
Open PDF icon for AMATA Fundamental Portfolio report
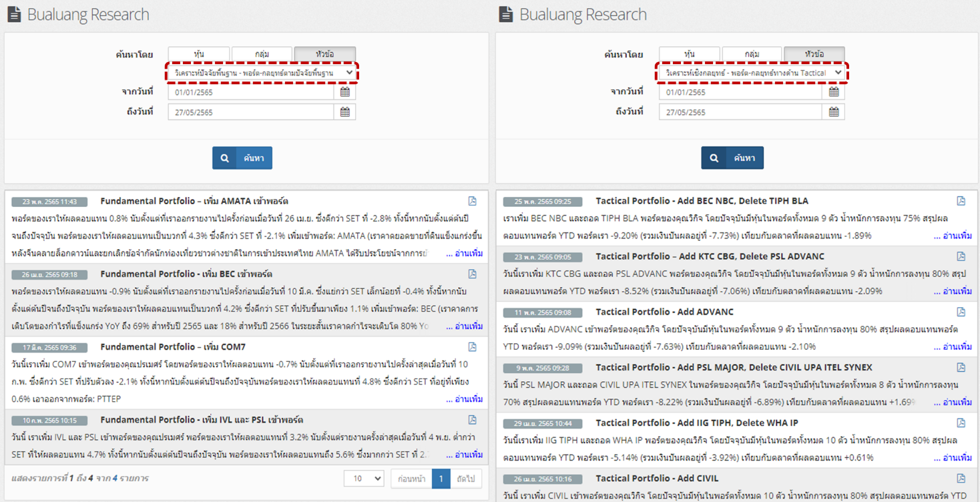[x=472, y=201]
